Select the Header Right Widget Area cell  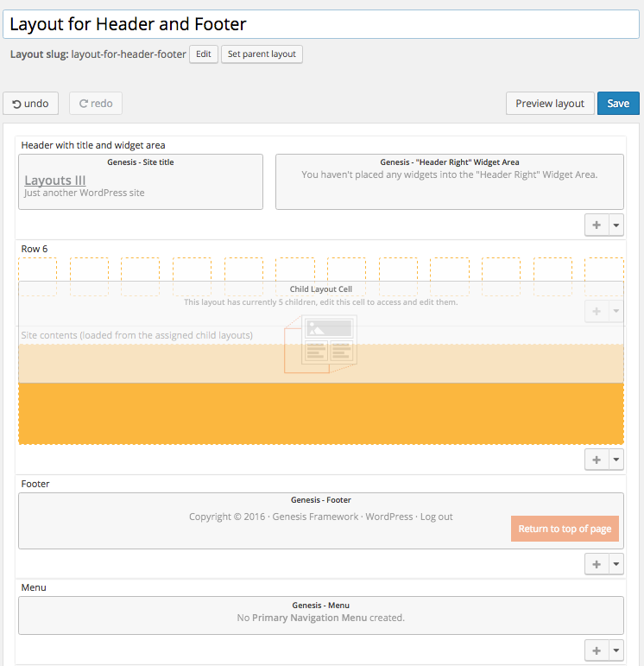click(x=450, y=181)
